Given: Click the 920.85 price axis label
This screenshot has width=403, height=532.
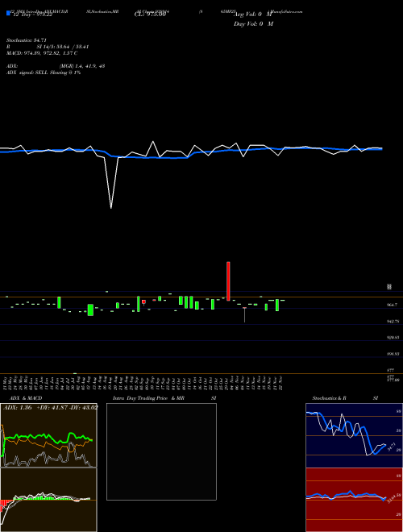Looking at the screenshot, I should pos(393,338).
